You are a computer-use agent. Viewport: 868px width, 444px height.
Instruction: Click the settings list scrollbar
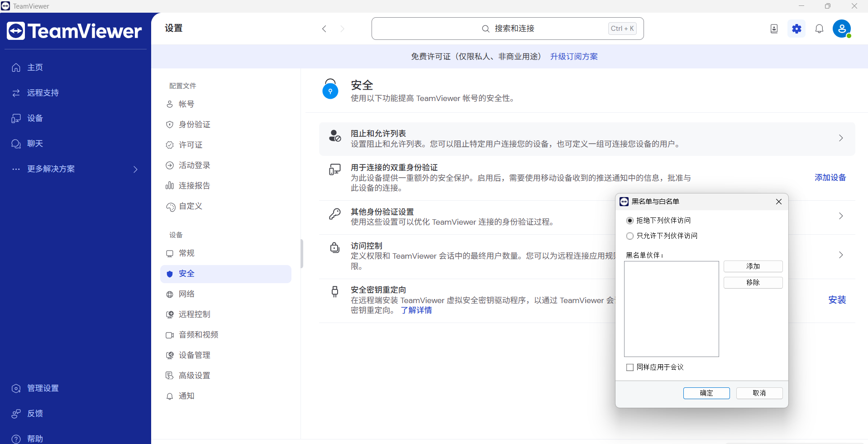click(x=302, y=254)
